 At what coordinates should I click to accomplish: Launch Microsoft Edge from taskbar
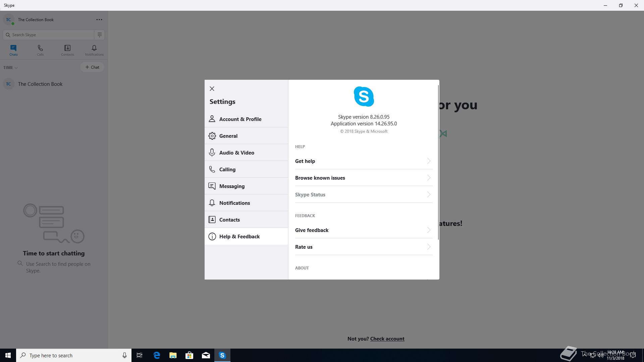pyautogui.click(x=157, y=355)
